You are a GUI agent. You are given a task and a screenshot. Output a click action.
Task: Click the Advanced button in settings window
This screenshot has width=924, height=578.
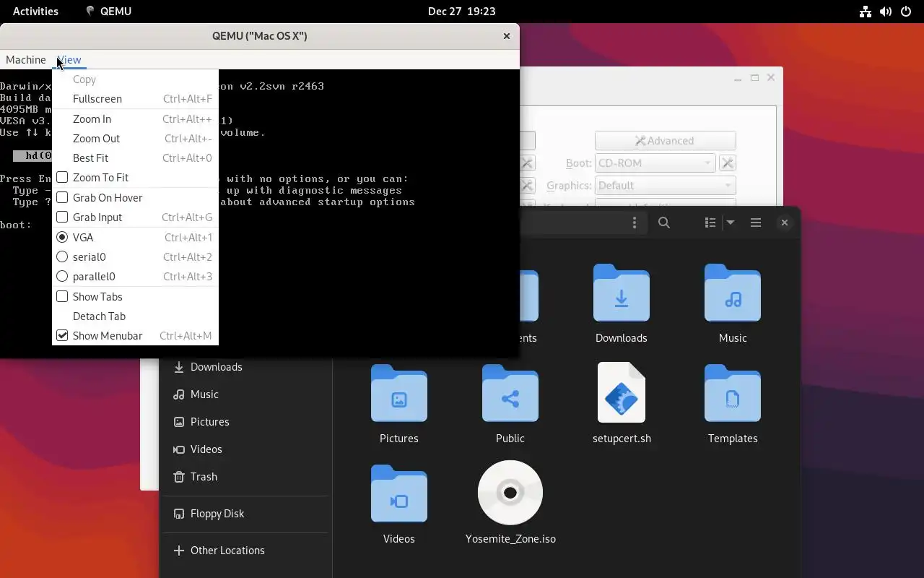(665, 141)
